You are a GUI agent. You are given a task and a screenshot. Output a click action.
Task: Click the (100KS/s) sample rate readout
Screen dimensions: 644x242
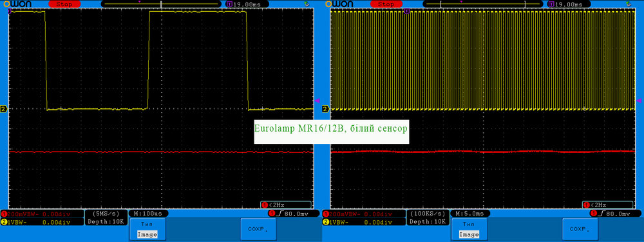[x=428, y=214]
